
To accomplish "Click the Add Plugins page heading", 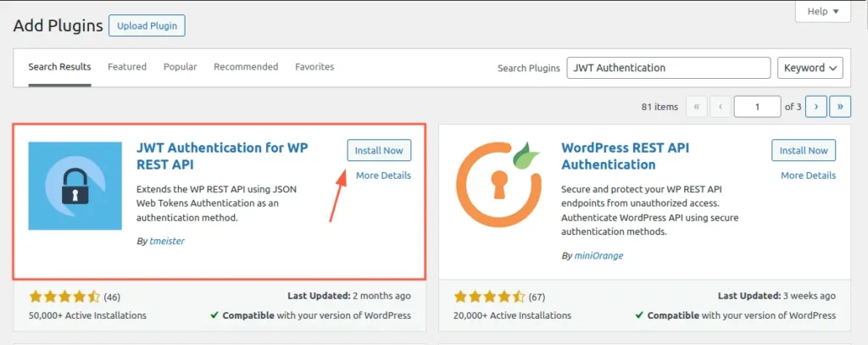I will (x=58, y=25).
